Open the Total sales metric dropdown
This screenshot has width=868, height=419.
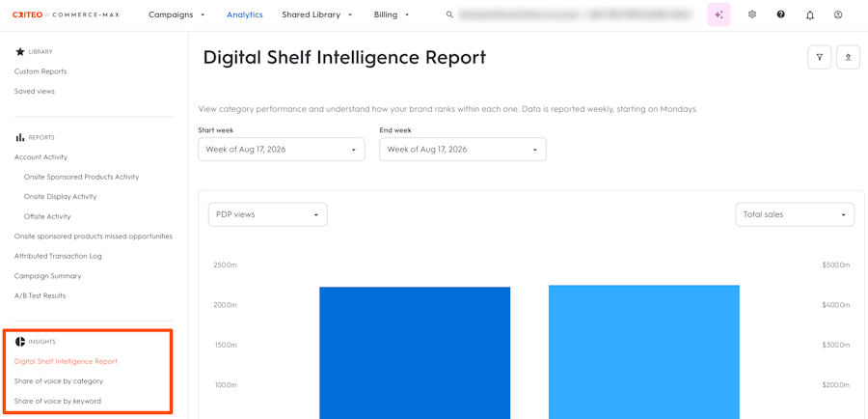tap(795, 214)
